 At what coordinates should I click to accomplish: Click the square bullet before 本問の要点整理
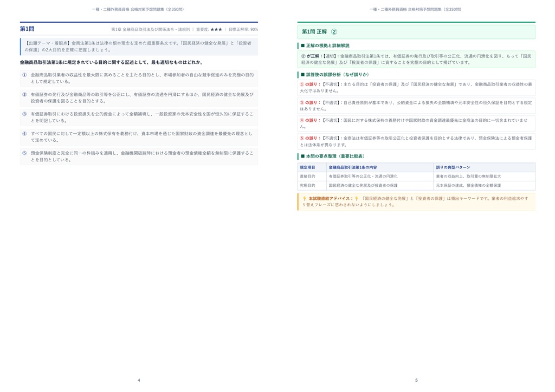coord(303,156)
